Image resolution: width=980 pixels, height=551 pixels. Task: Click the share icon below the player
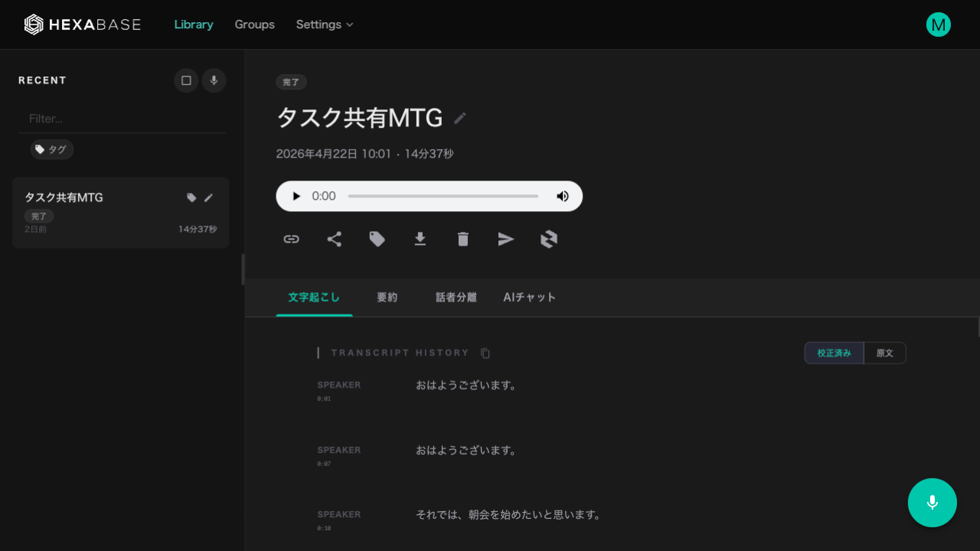335,240
